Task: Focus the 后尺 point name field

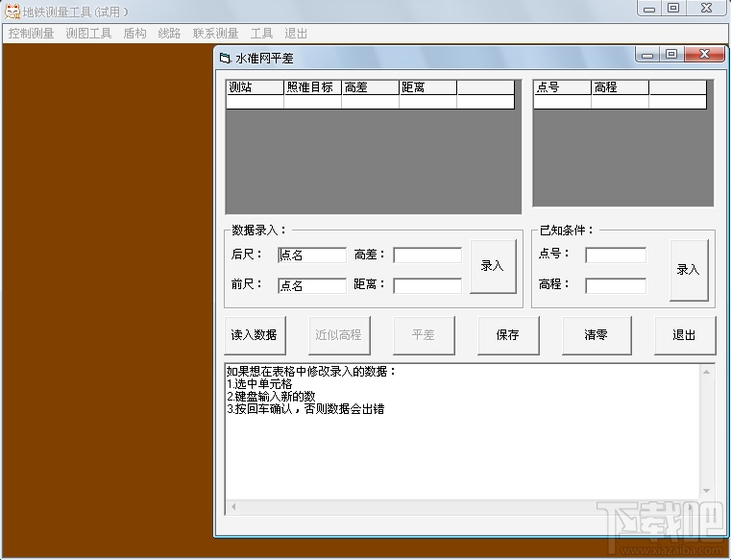Action: click(x=312, y=256)
